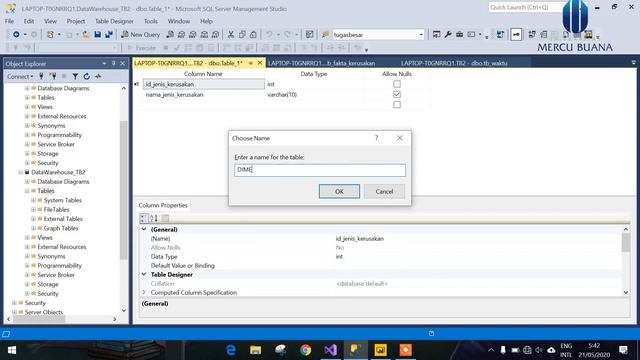Click the Set Primary Key icon
Screen dimensions: 640x360
point(516,35)
